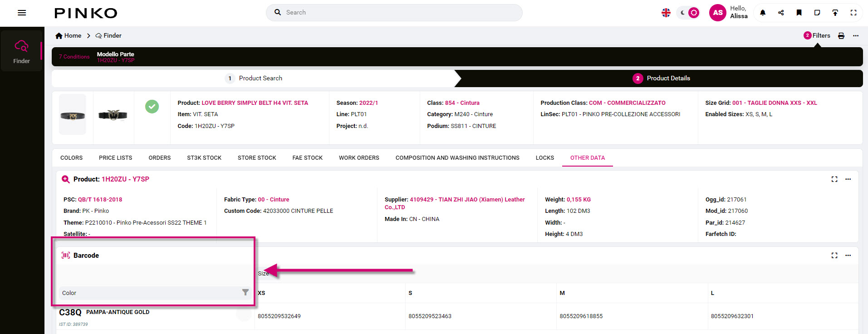Select barcode 8055209523463
The image size is (868, 334).
pos(430,316)
